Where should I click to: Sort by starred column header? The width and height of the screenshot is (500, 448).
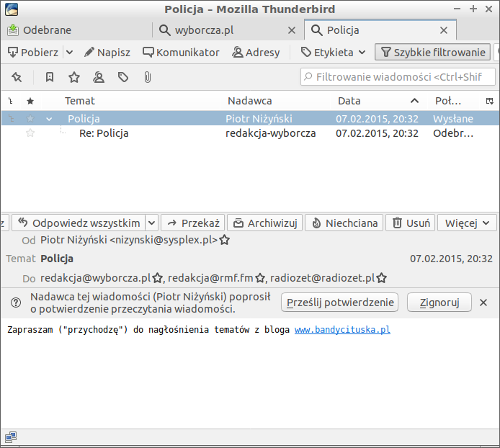[30, 101]
